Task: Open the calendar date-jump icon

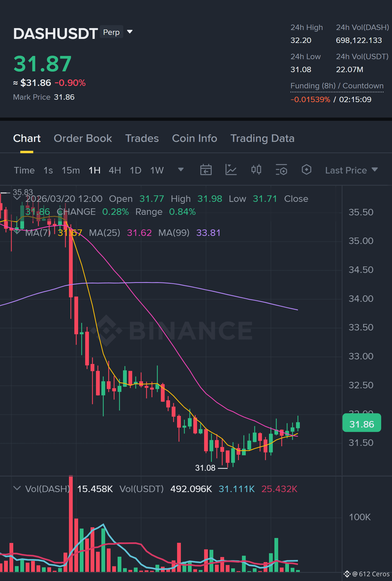Action: [x=206, y=170]
